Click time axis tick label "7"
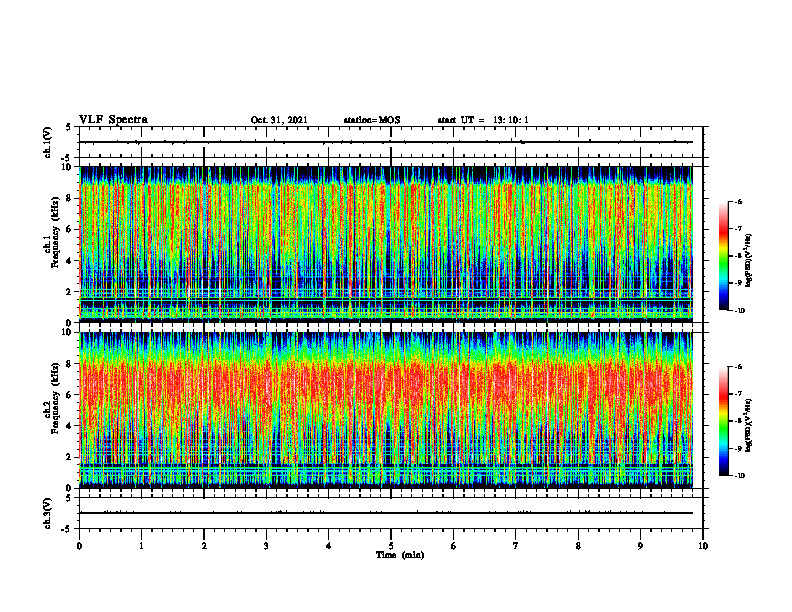 [516, 546]
